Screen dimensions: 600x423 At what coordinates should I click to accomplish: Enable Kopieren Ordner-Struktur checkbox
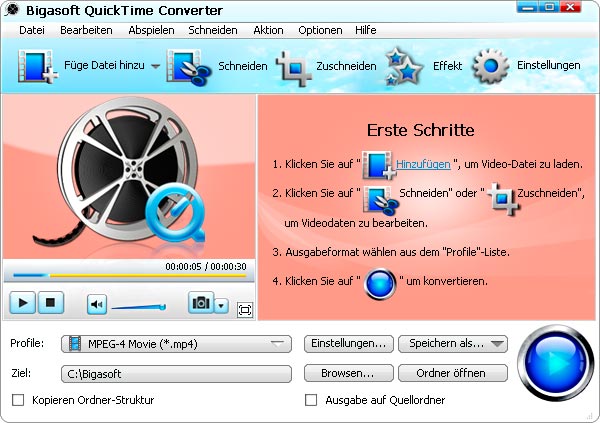(18, 400)
